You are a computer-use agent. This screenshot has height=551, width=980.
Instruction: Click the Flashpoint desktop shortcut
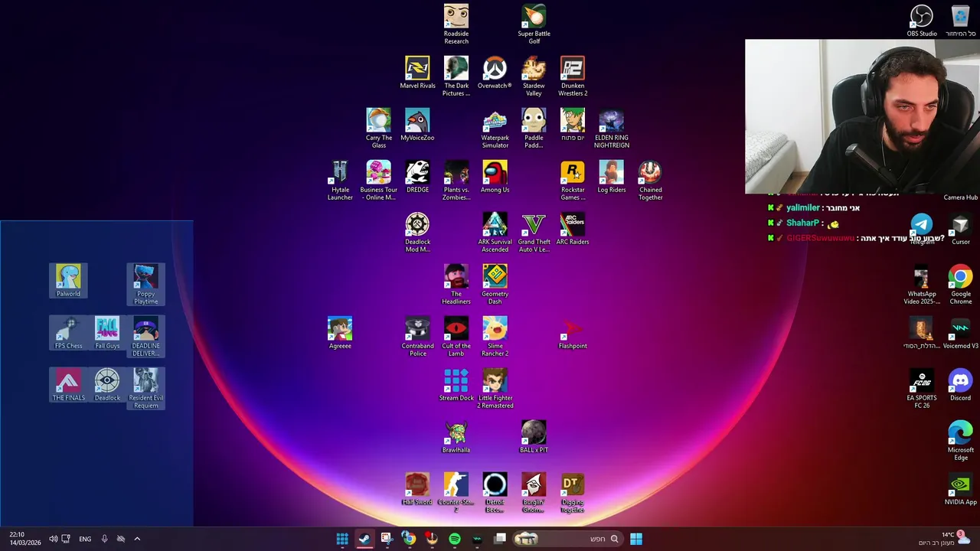pos(573,333)
